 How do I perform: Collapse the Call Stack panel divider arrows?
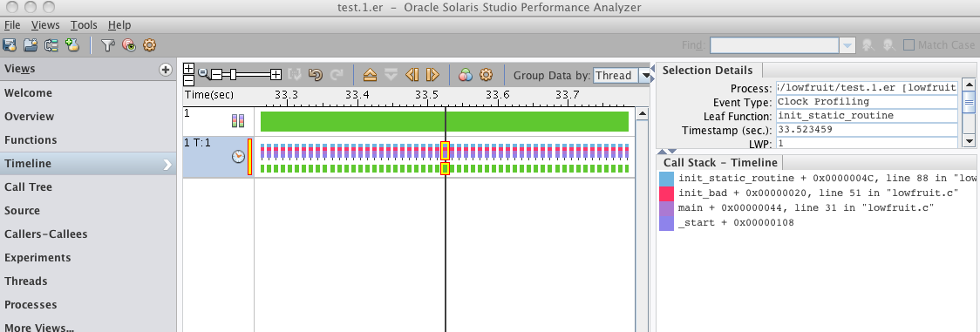(x=668, y=152)
